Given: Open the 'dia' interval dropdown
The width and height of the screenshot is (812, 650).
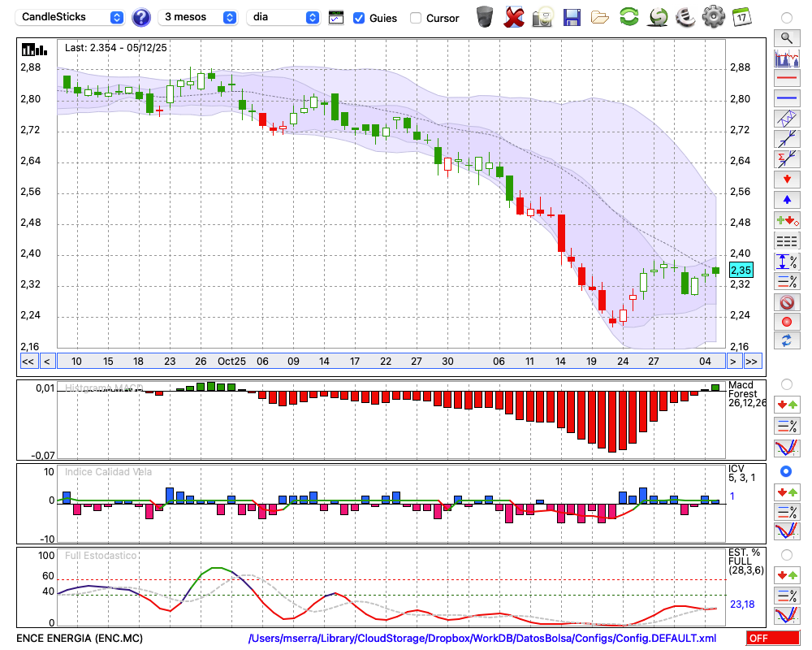Looking at the screenshot, I should [283, 17].
